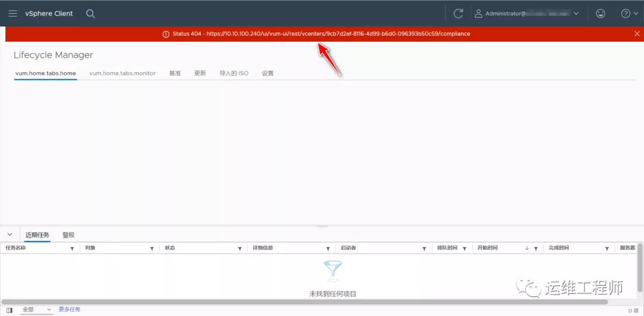Filter the 对象 column
Image resolution: width=644 pixels, height=316 pixels.
point(152,249)
